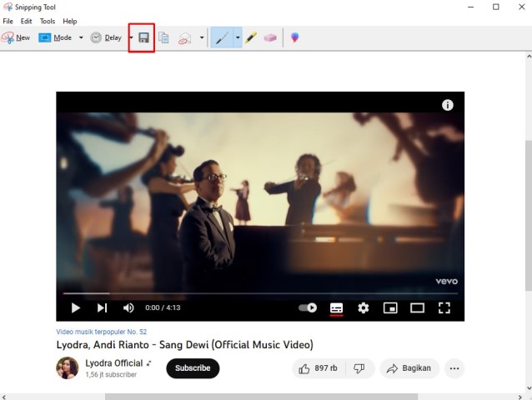This screenshot has width=532, height=400.
Task: Open the three-dot more actions button
Action: (x=454, y=368)
